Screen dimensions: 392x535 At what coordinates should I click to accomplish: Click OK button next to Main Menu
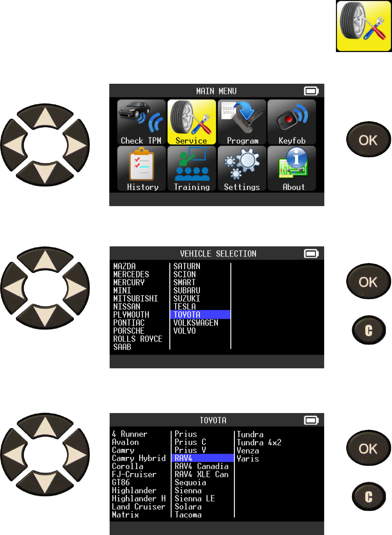[x=368, y=139]
